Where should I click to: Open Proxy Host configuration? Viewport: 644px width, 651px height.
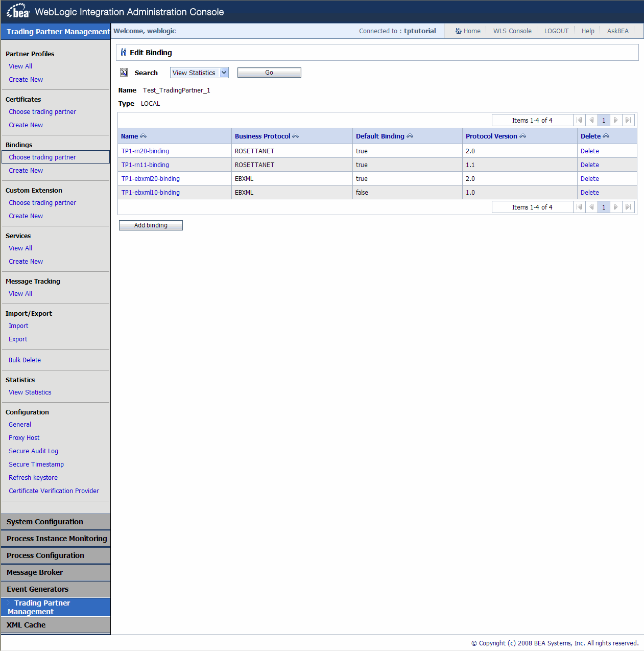pos(24,438)
